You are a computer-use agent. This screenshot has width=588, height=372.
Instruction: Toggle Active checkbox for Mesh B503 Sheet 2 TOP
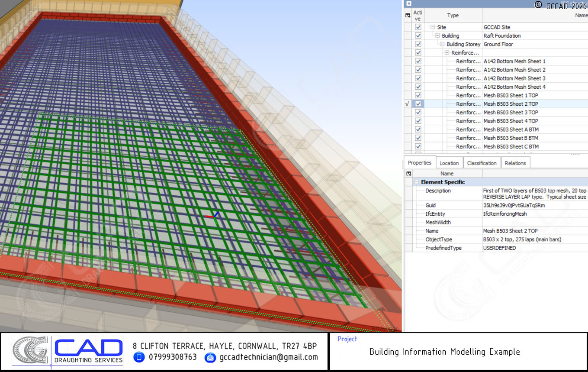tap(418, 104)
